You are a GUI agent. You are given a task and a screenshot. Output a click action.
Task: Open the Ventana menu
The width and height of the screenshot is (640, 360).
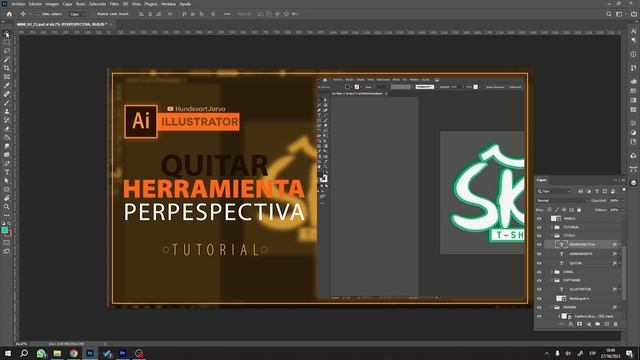click(x=169, y=4)
